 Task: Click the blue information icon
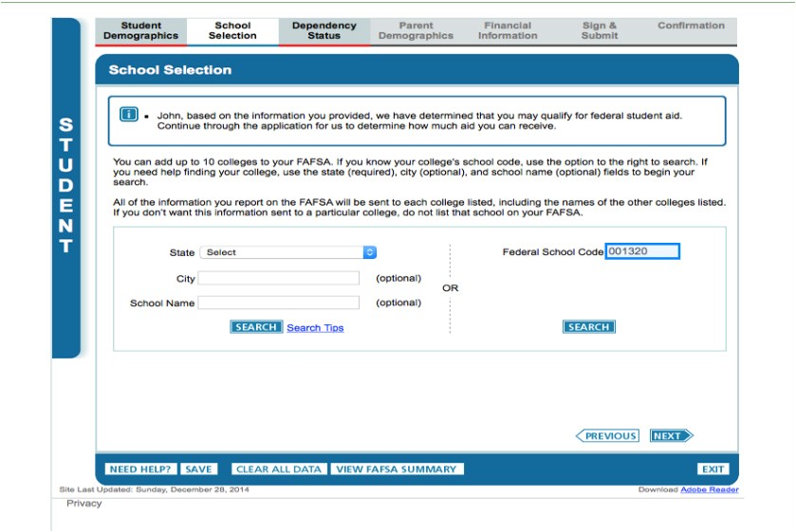pos(129,115)
